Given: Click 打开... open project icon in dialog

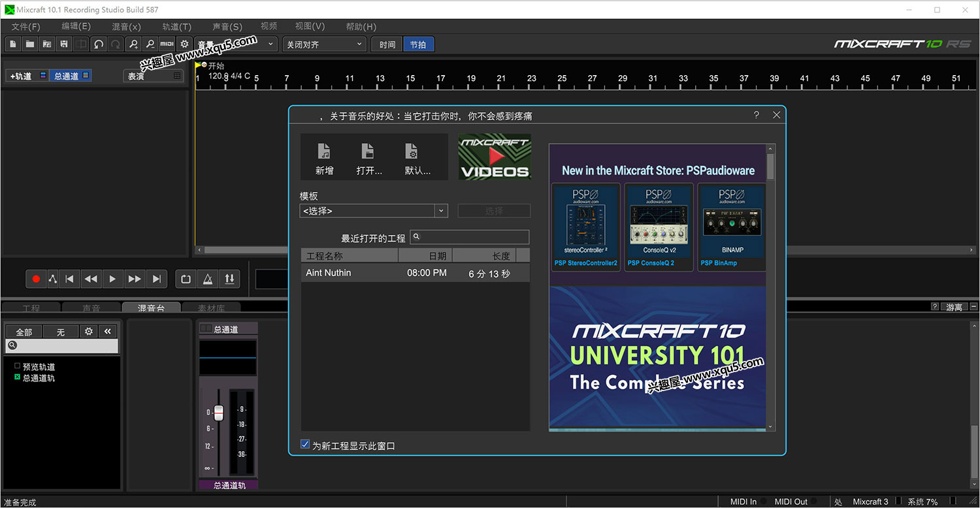Looking at the screenshot, I should pyautogui.click(x=368, y=159).
